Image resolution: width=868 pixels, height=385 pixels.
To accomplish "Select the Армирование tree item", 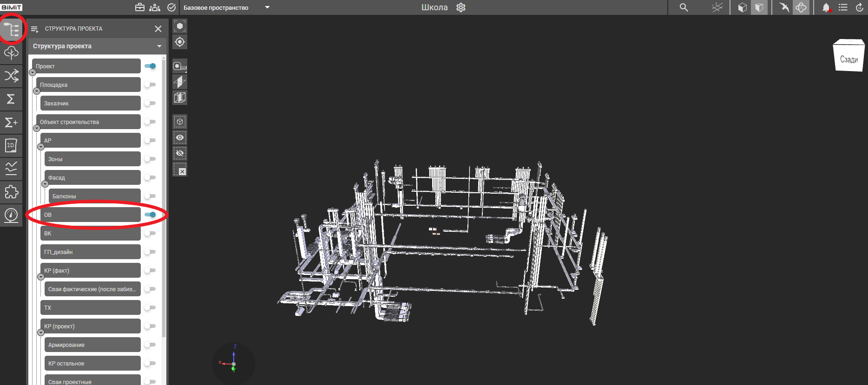I will point(92,345).
